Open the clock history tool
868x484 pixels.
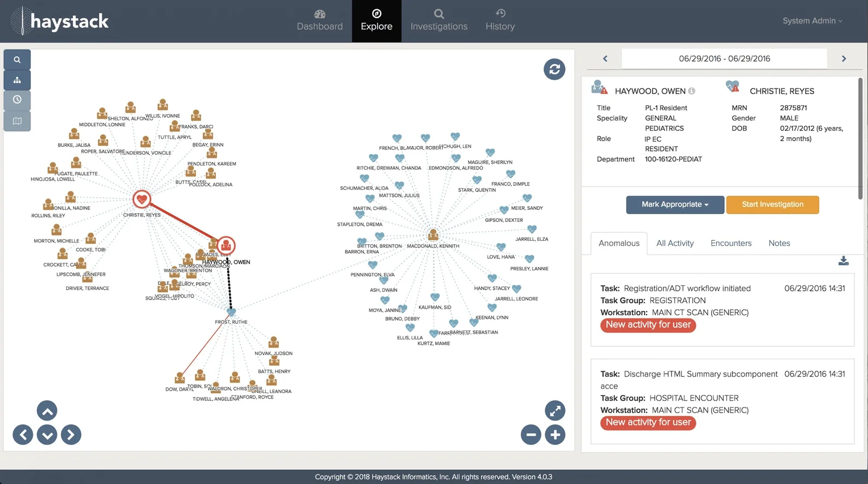click(x=17, y=100)
